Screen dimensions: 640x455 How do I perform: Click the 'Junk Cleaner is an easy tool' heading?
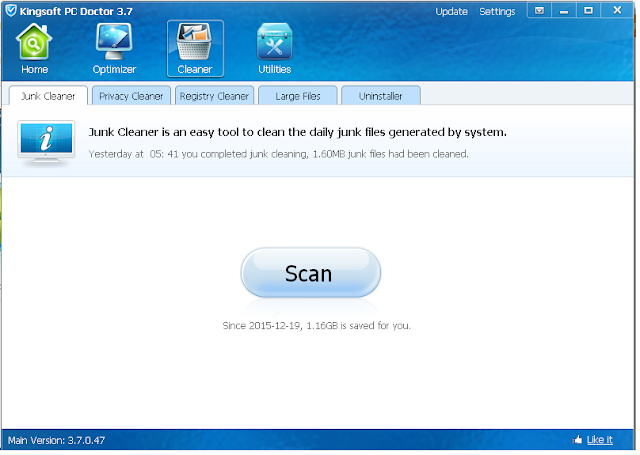click(298, 132)
